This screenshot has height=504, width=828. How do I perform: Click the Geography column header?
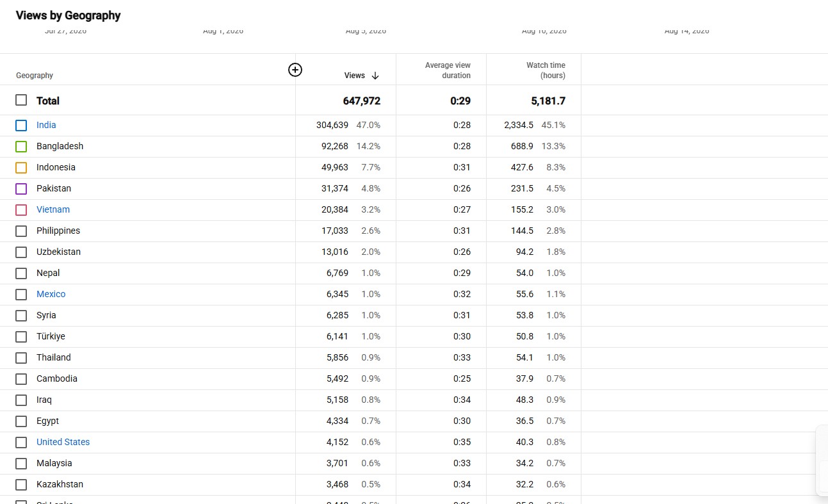pos(35,76)
